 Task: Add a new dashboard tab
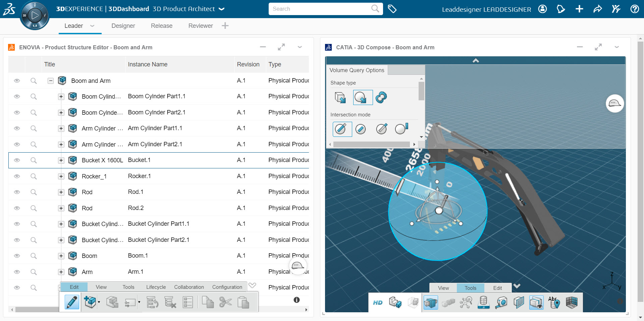point(225,25)
